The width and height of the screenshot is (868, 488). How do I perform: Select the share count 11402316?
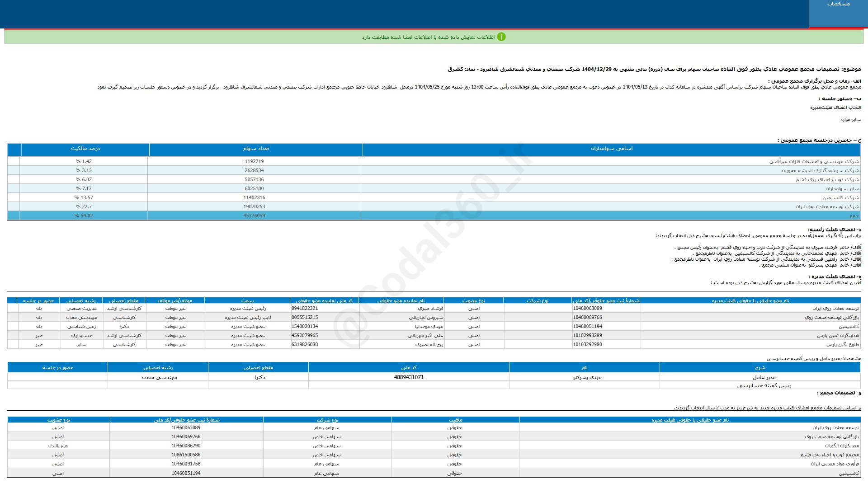254,197
